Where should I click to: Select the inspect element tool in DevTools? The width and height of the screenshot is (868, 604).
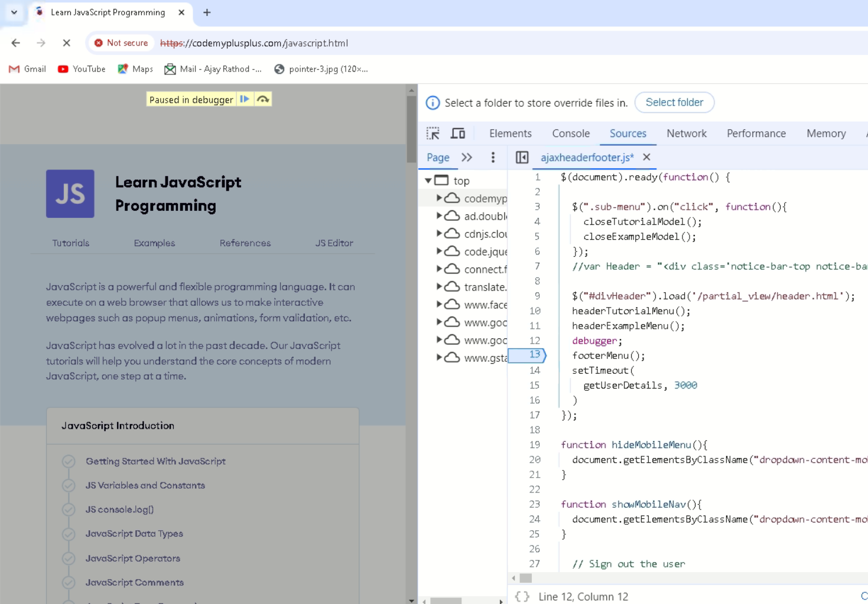(x=433, y=133)
